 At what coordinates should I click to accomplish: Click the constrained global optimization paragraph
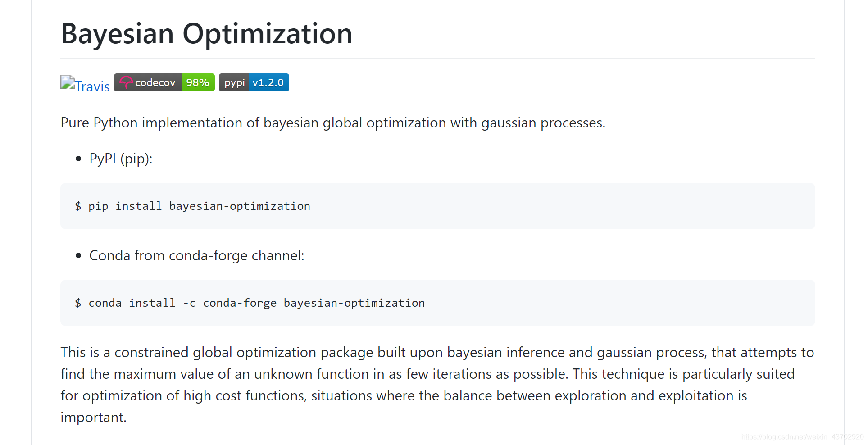(437, 385)
